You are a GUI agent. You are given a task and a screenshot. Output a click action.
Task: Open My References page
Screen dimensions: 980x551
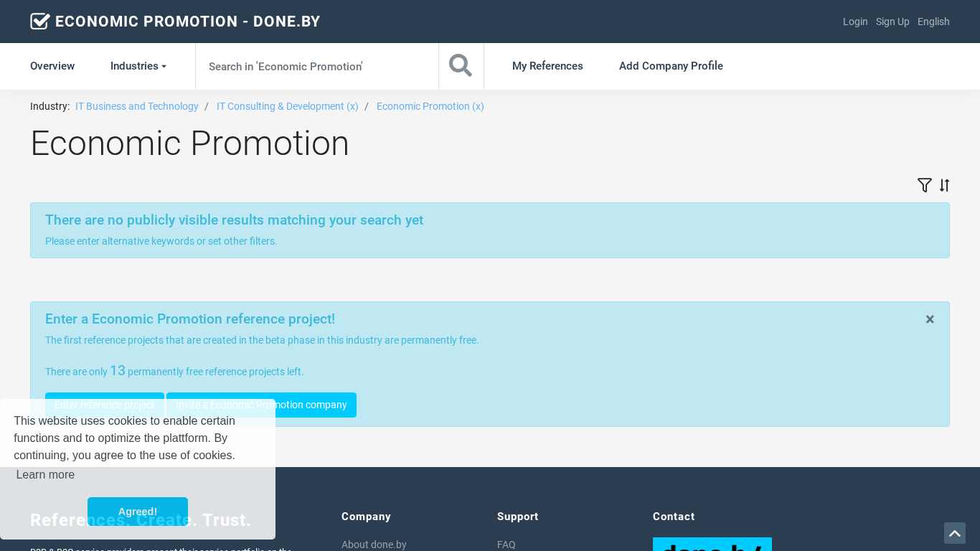pos(547,66)
